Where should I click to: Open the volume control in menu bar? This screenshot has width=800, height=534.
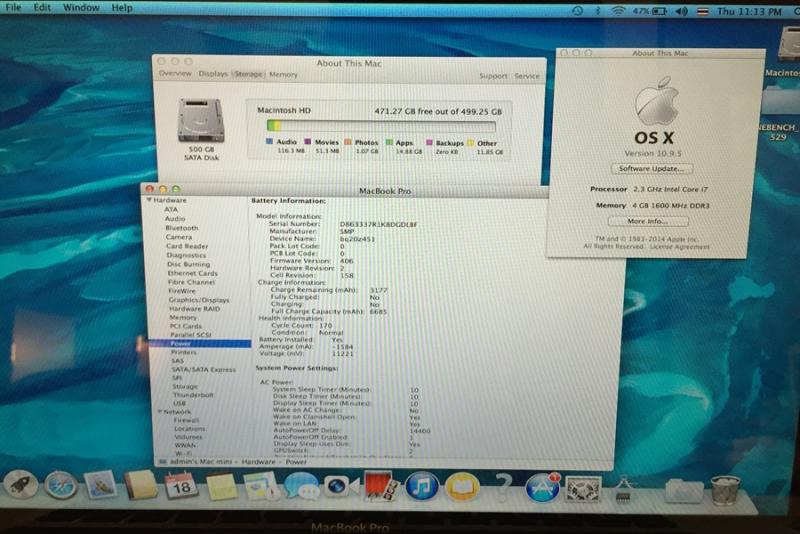point(682,11)
